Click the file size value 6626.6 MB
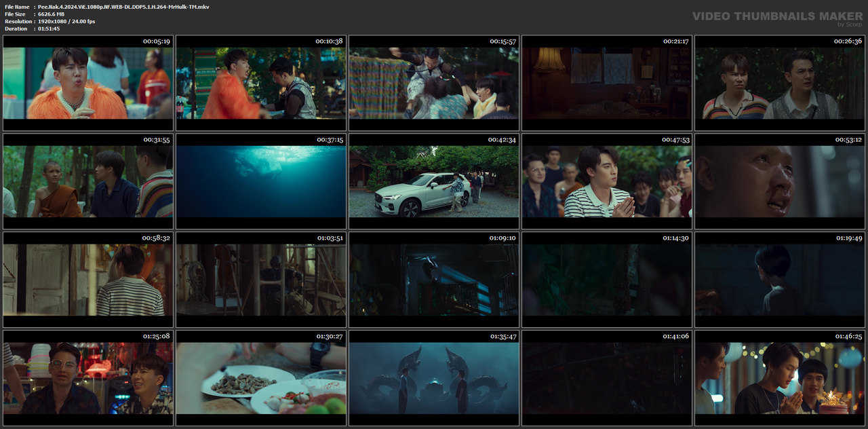 (x=52, y=14)
